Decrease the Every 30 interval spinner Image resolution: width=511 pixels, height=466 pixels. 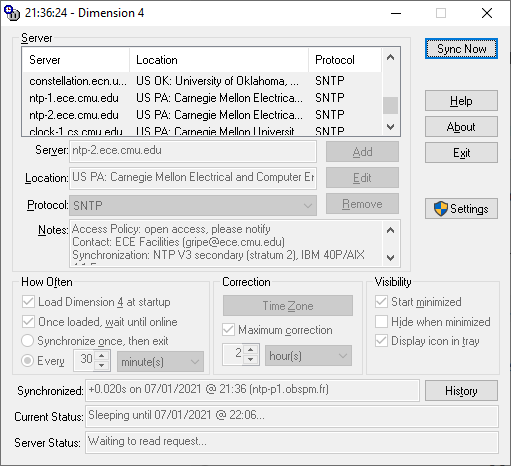pos(102,366)
